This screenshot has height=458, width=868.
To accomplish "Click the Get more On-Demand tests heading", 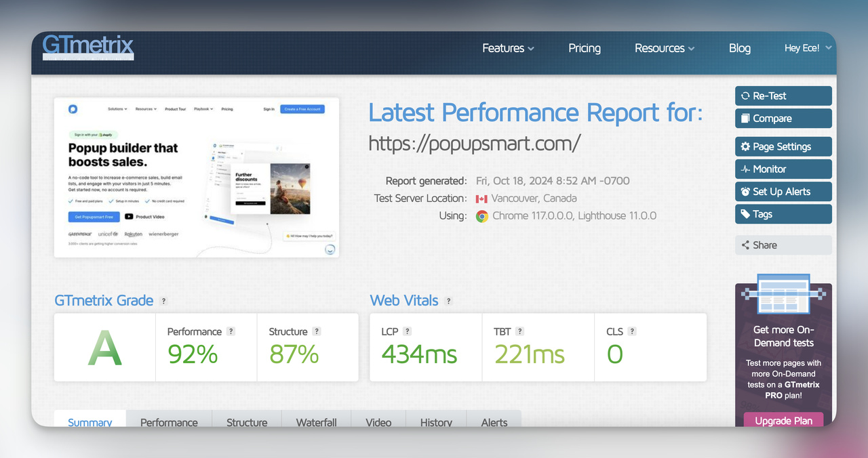I will [783, 336].
